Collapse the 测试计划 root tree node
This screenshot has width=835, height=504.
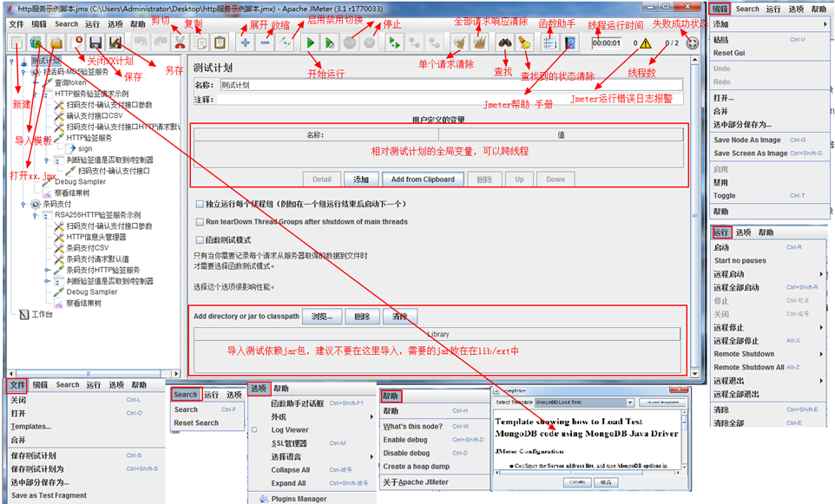[x=11, y=61]
